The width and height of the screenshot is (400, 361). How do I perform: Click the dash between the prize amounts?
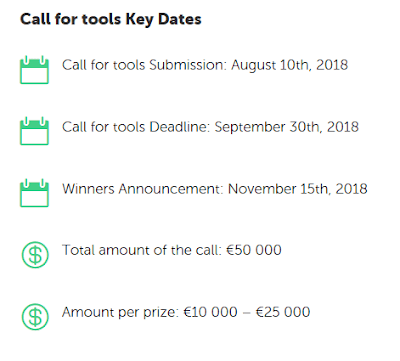click(246, 313)
